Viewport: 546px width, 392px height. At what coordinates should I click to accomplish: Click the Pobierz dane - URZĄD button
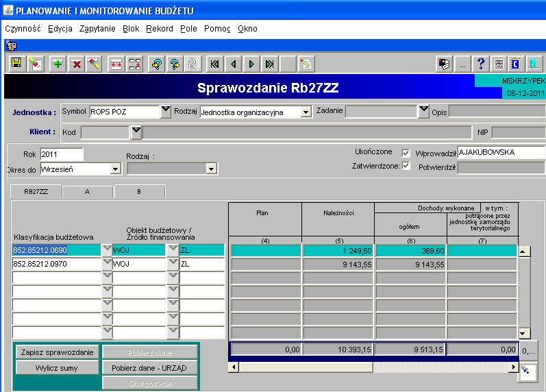(x=150, y=368)
